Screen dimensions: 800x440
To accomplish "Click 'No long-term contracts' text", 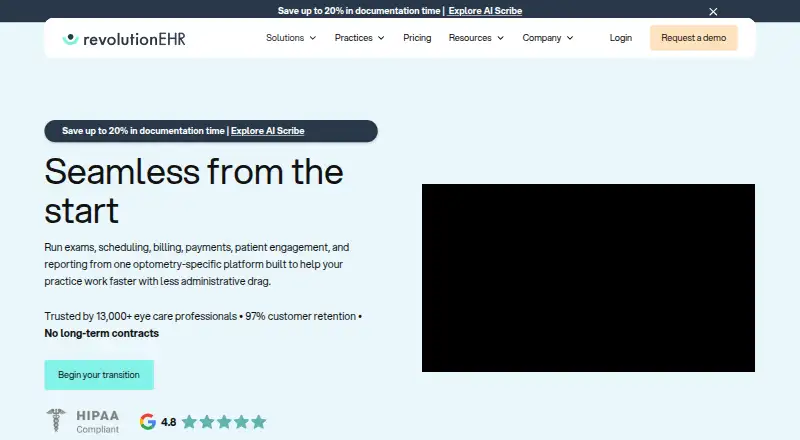I will point(102,333).
